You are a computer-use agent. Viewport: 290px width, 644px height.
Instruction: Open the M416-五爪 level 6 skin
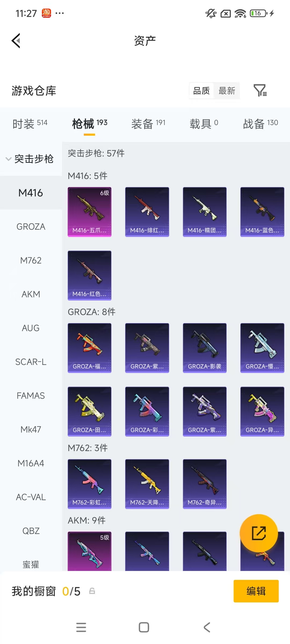pyautogui.click(x=89, y=212)
